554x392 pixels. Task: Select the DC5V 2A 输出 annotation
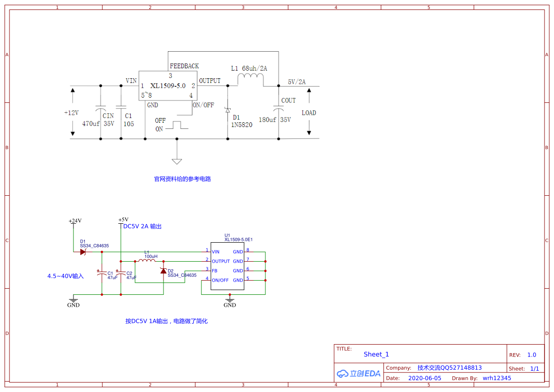142,226
